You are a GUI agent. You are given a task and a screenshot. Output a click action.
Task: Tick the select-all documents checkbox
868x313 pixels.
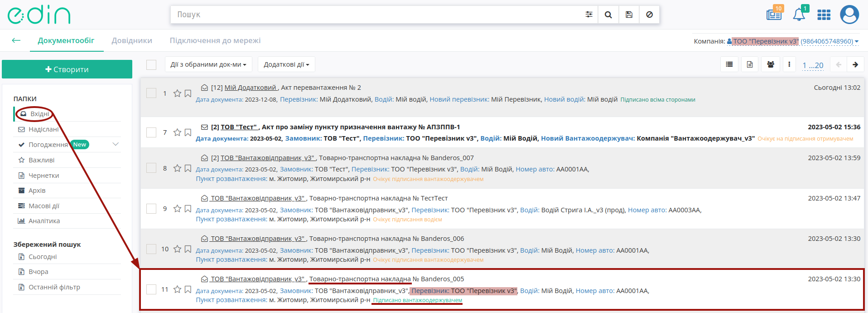pos(151,65)
